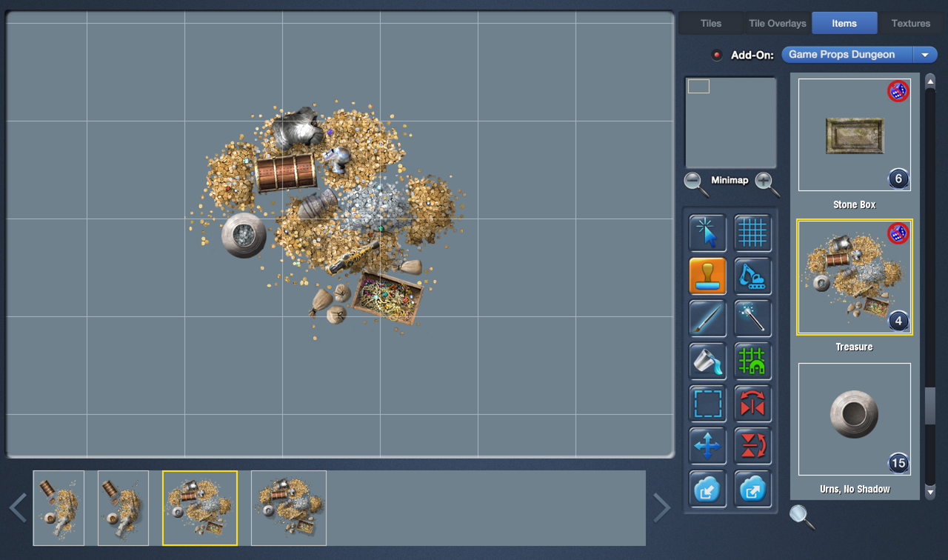Switch to the Tile Overlays tab
This screenshot has height=560, width=948.
778,23
